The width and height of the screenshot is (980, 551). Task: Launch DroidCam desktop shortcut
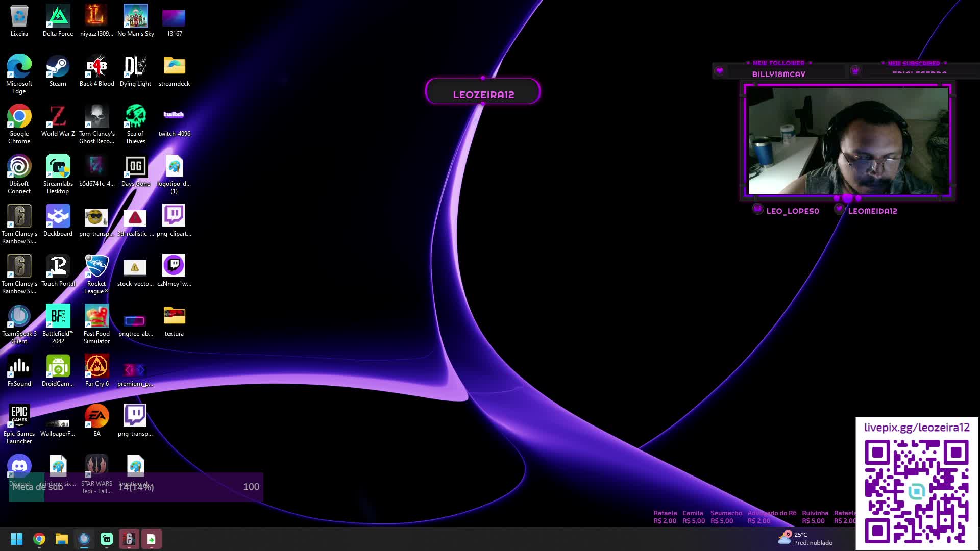click(x=58, y=371)
